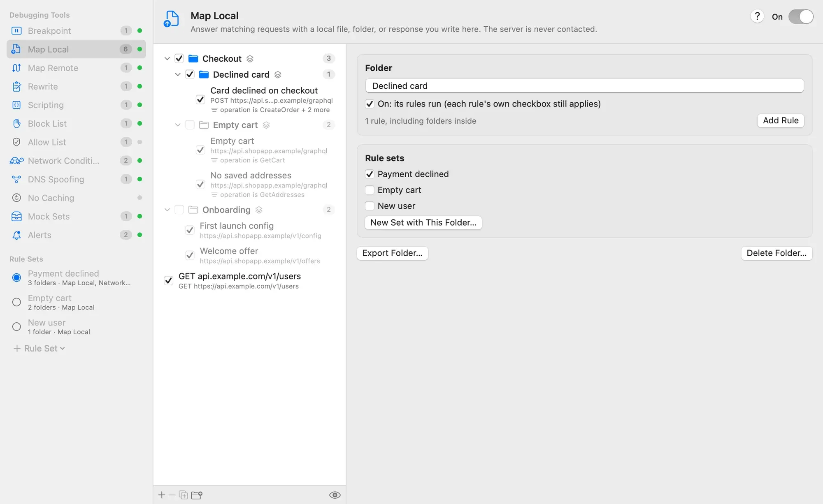Open Block List hand icon
Viewport: 823px width, 504px height.
16,123
